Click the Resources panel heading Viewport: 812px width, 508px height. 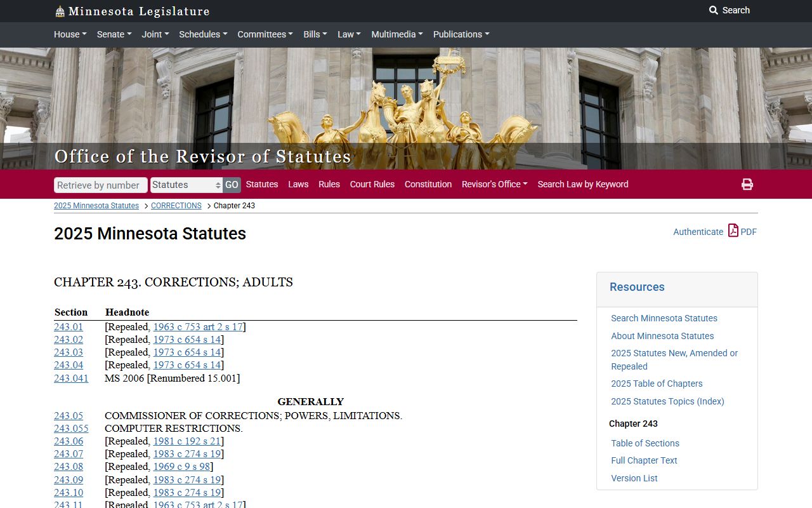tap(637, 287)
